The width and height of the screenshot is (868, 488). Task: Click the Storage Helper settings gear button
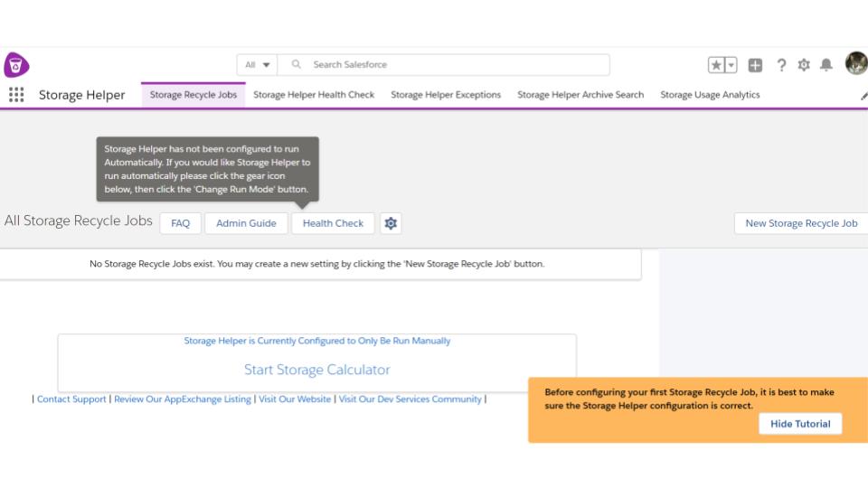(391, 223)
